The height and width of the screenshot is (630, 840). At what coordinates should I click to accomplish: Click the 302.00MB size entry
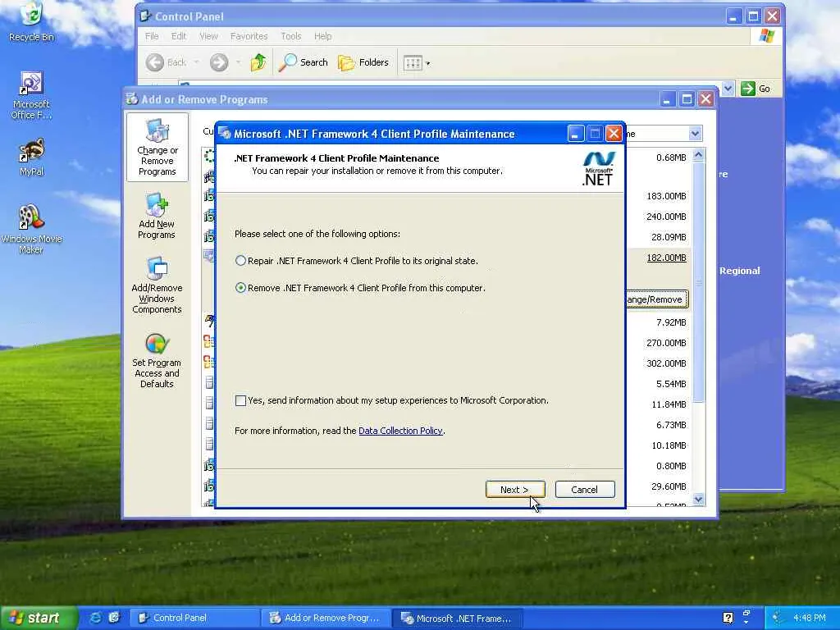pos(666,363)
